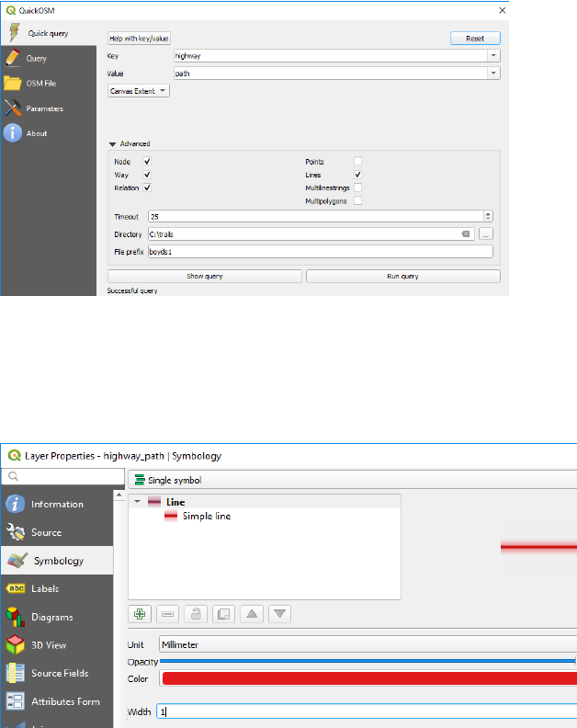
Task: Click the Diagrams chart icon
Action: point(15,617)
